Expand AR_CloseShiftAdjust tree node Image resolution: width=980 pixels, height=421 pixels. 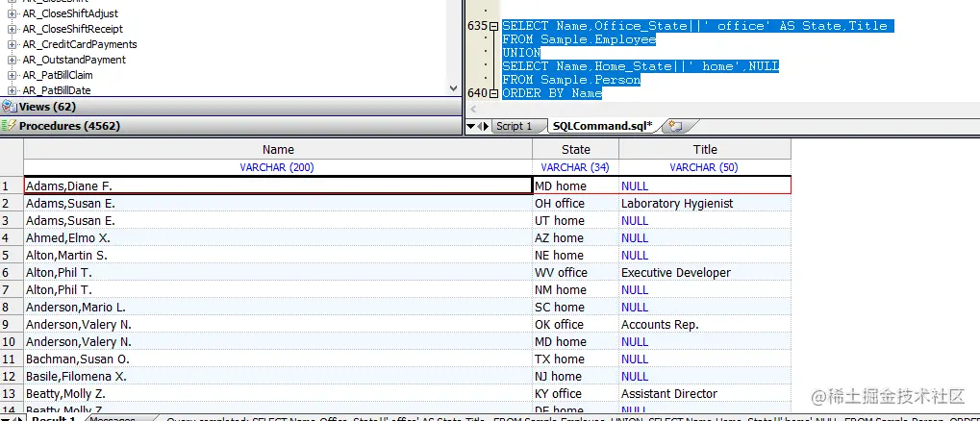(x=12, y=13)
